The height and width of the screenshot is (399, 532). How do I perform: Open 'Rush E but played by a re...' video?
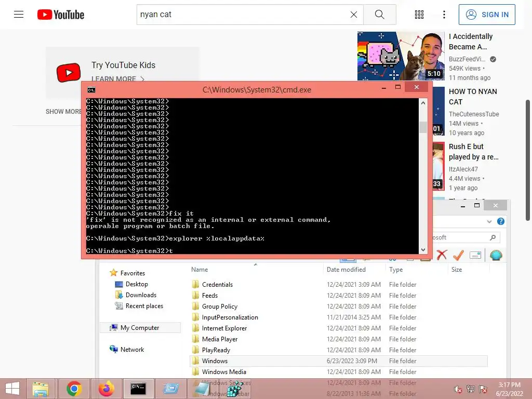[473, 152]
